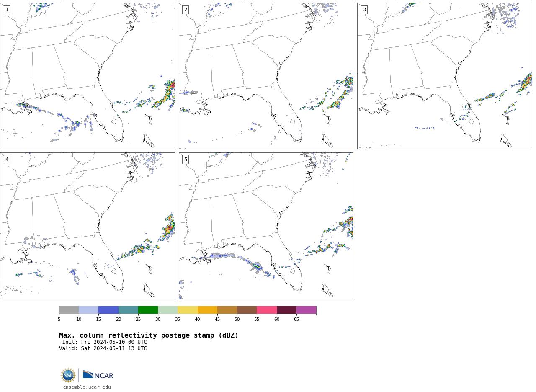536x392 pixels.
Task: Click the colorbar tick label 45
Action: click(x=217, y=320)
